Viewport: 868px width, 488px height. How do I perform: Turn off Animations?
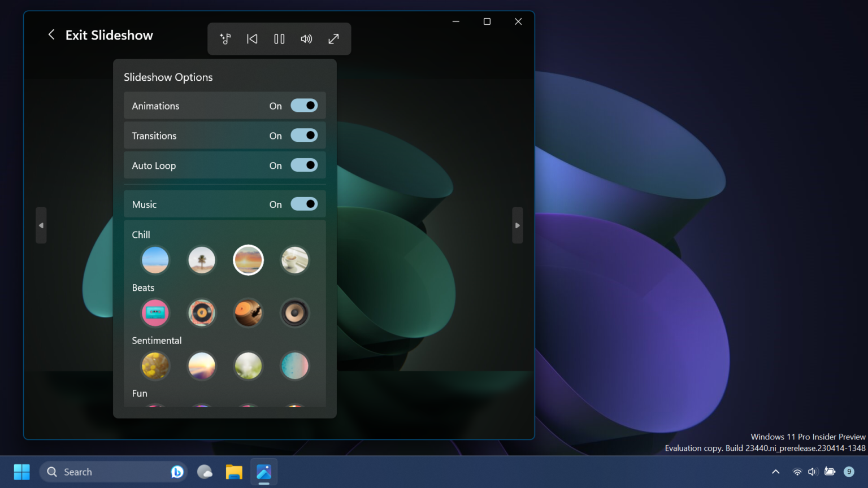click(304, 106)
